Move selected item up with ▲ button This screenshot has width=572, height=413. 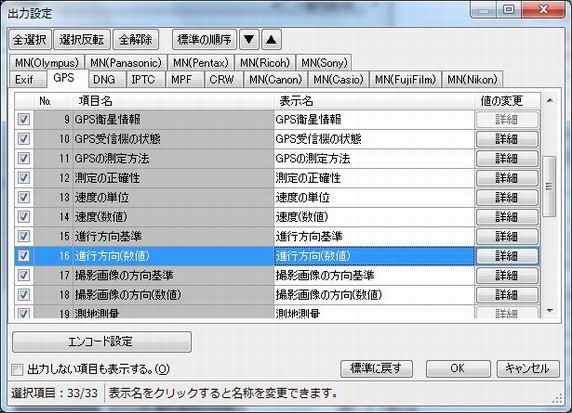271,39
